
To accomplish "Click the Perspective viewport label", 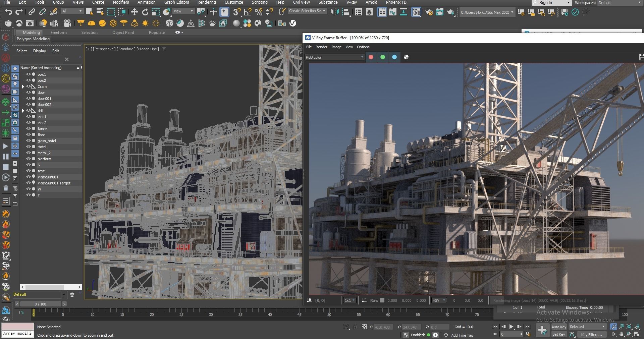I will 104,49.
